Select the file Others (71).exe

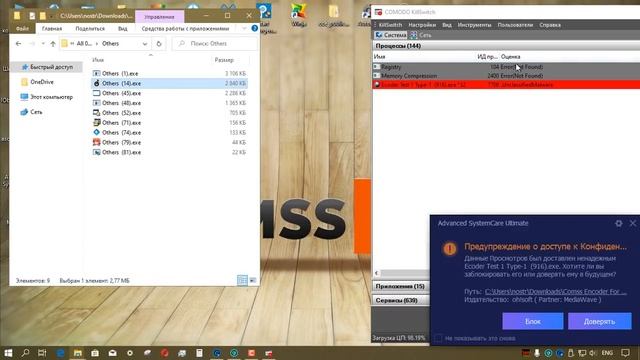coord(169,122)
